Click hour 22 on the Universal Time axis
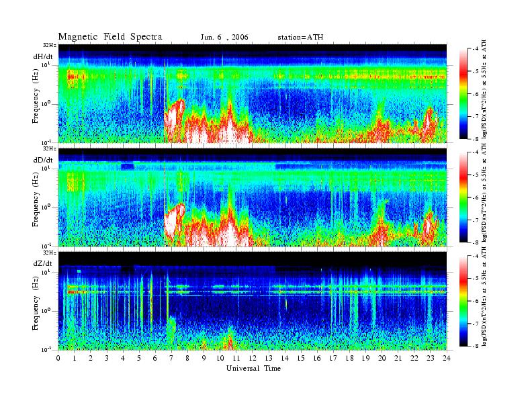This screenshot has height=411, width=532. click(414, 358)
